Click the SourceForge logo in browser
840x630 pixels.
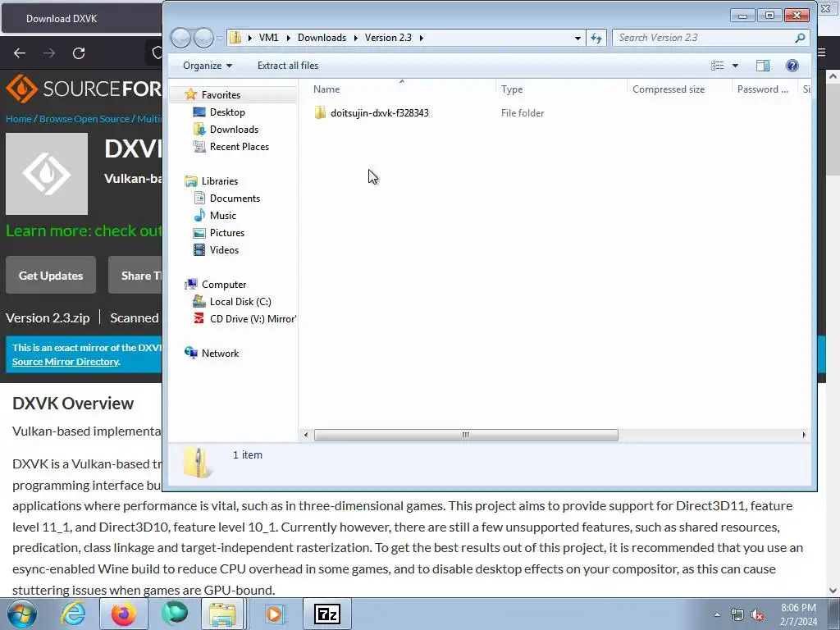83,89
